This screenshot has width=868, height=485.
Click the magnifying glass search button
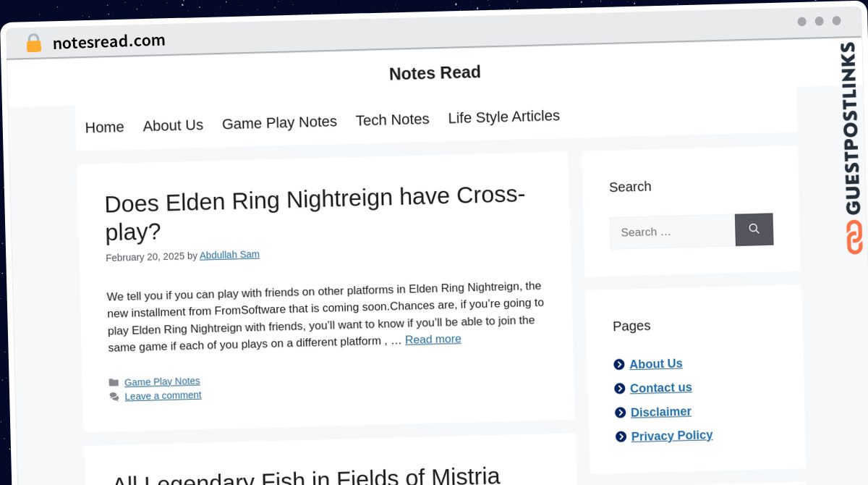(x=754, y=229)
